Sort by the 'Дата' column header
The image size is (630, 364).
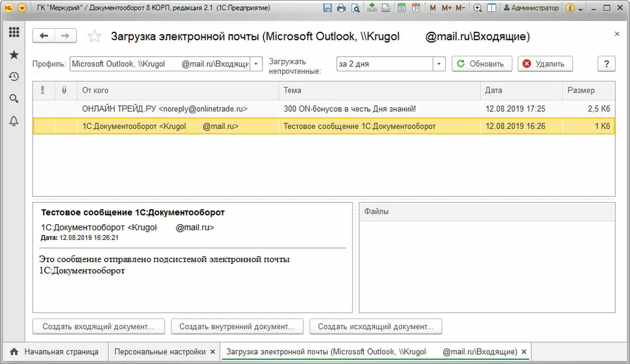[521, 90]
